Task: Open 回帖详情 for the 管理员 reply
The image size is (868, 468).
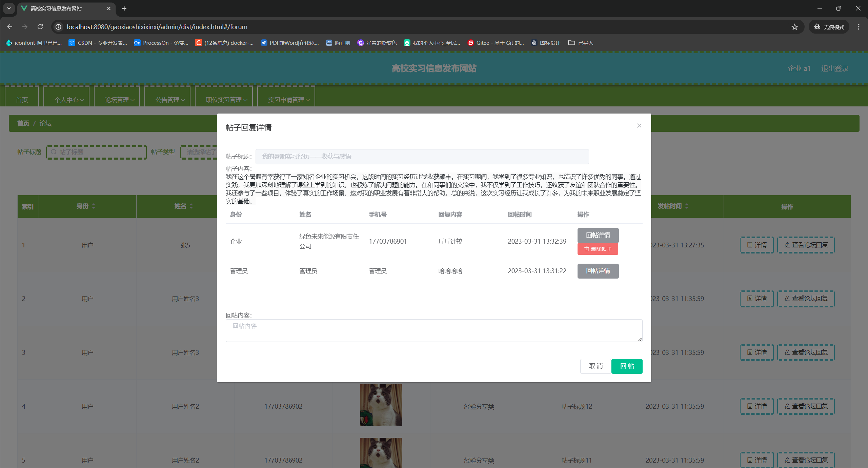Action: pyautogui.click(x=598, y=271)
